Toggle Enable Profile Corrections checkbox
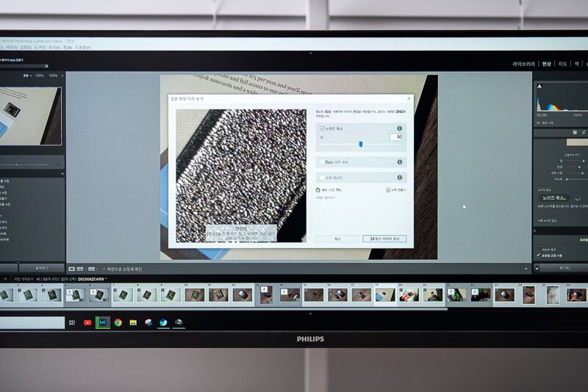This screenshot has width=588, height=392. (539, 255)
